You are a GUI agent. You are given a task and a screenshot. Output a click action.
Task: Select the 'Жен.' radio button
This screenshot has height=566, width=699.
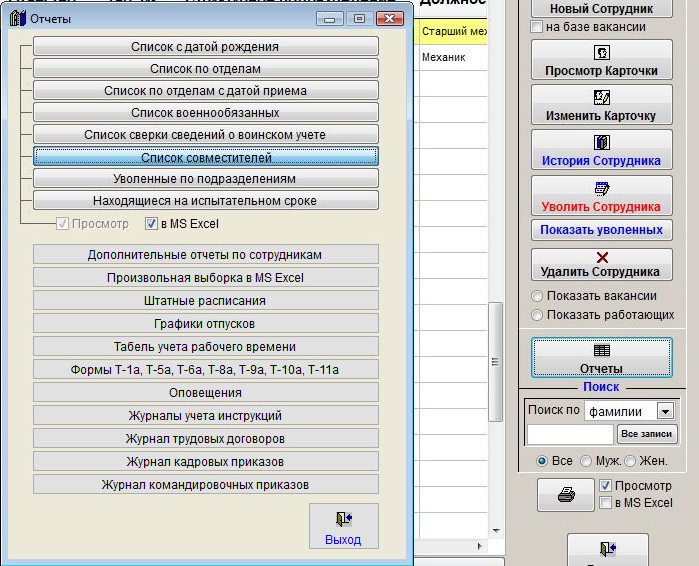[x=630, y=461]
